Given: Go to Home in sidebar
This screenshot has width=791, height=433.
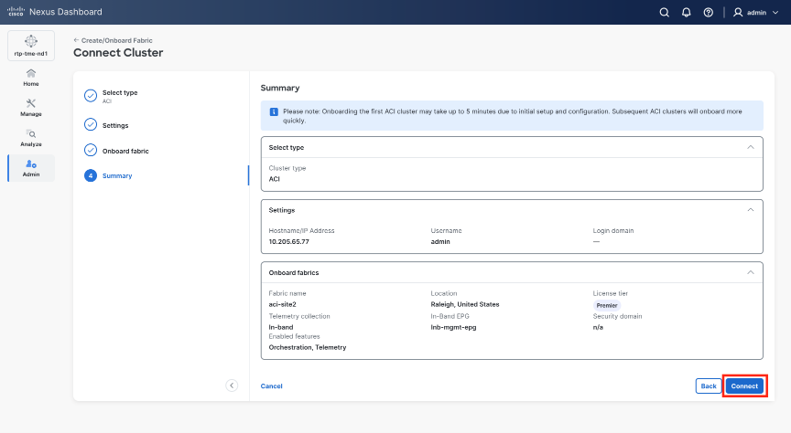Looking at the screenshot, I should (31, 78).
